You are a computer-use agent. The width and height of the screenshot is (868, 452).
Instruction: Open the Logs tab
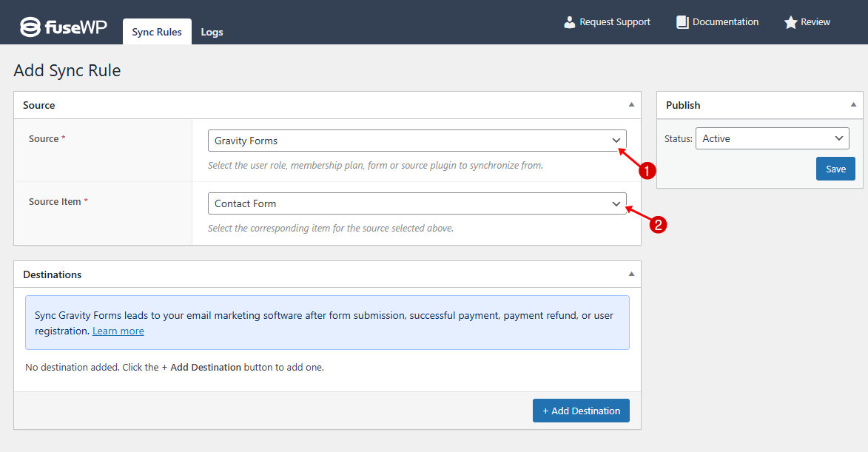[x=212, y=32]
